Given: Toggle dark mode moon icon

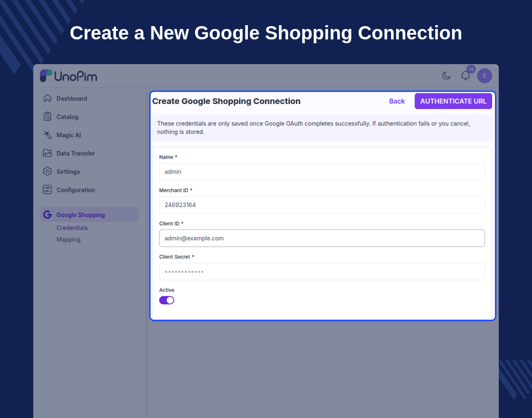Looking at the screenshot, I should (x=446, y=76).
